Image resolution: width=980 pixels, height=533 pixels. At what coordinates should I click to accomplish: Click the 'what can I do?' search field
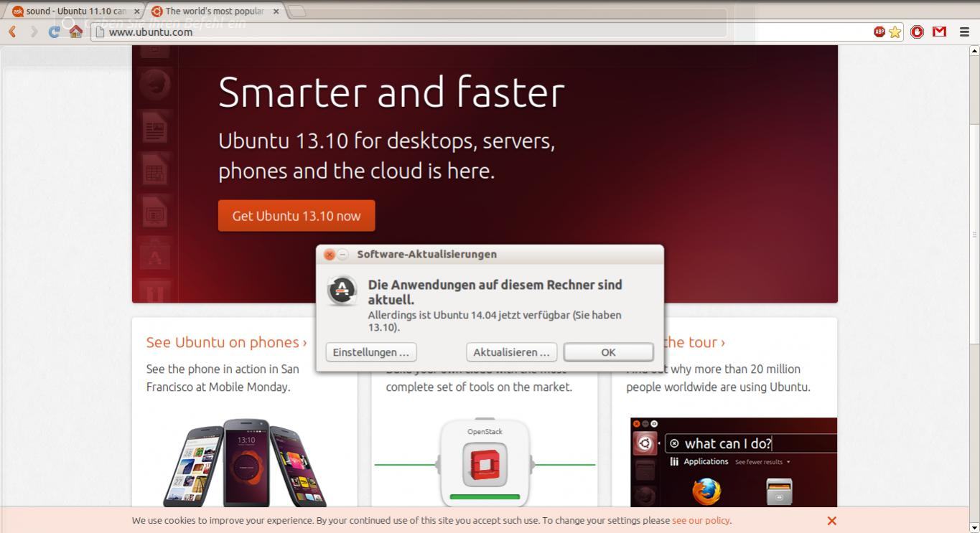[x=751, y=443]
